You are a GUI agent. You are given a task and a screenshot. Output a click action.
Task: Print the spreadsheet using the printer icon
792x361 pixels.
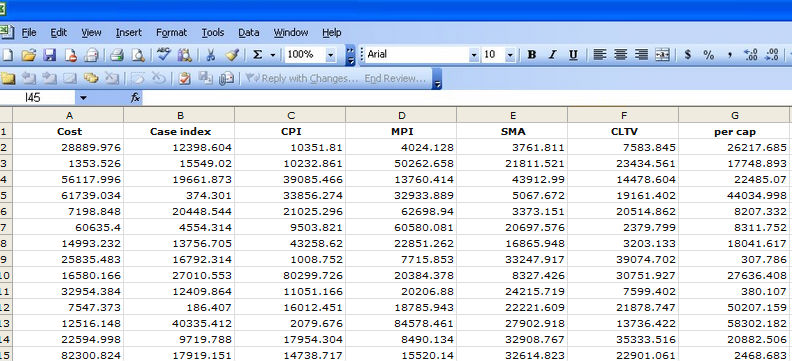coord(117,55)
